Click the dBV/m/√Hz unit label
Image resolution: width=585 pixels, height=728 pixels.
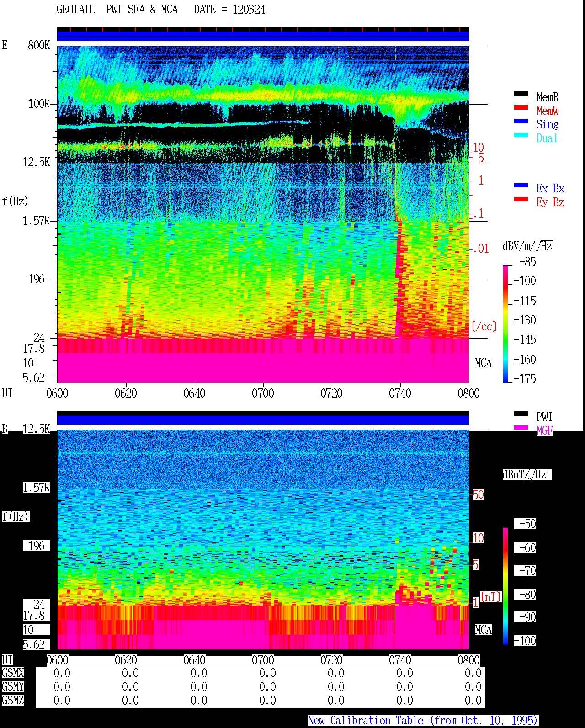click(527, 246)
